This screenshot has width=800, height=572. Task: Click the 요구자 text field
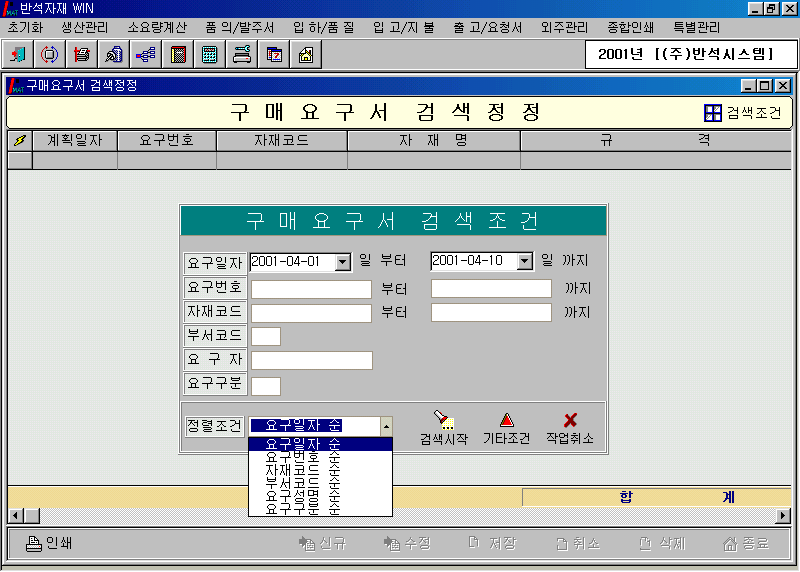pos(311,361)
